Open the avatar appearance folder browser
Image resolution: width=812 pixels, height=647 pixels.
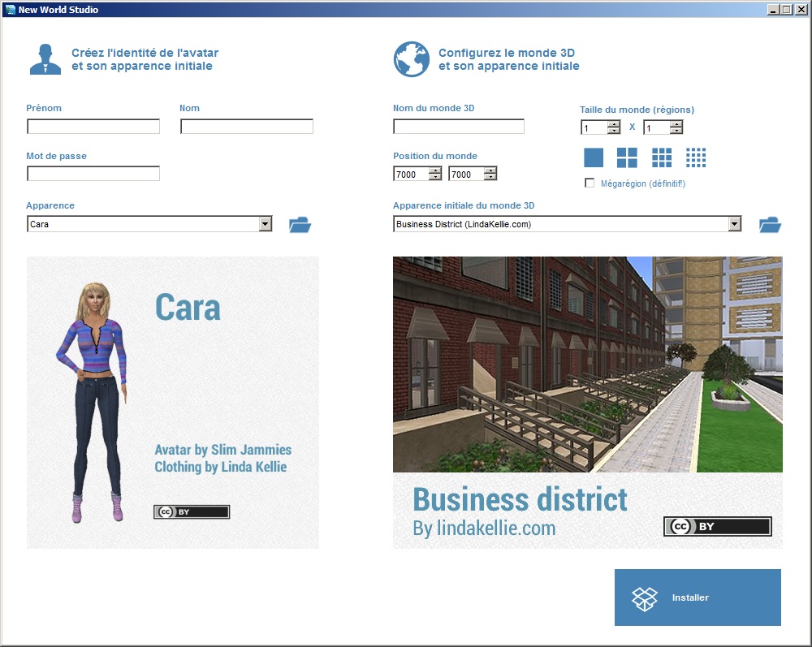pos(300,225)
